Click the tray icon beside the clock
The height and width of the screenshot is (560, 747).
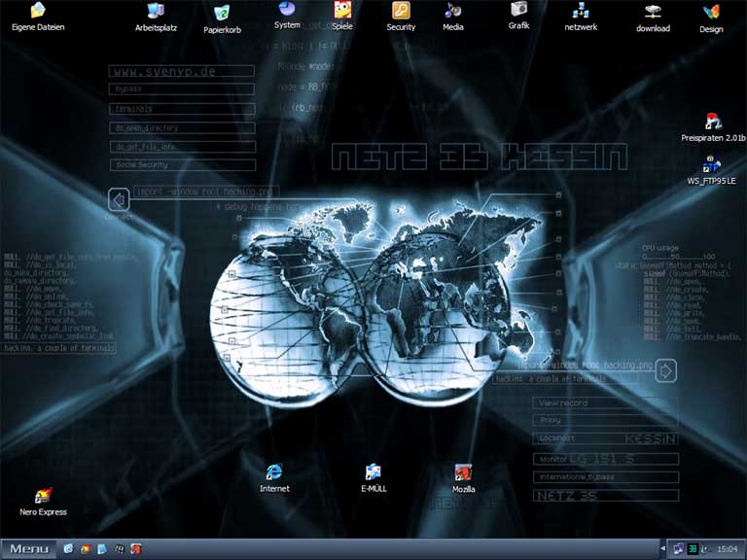tap(704, 549)
